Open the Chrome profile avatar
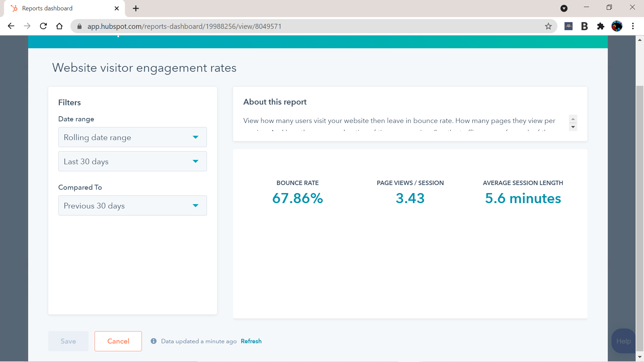644x362 pixels. [x=616, y=26]
